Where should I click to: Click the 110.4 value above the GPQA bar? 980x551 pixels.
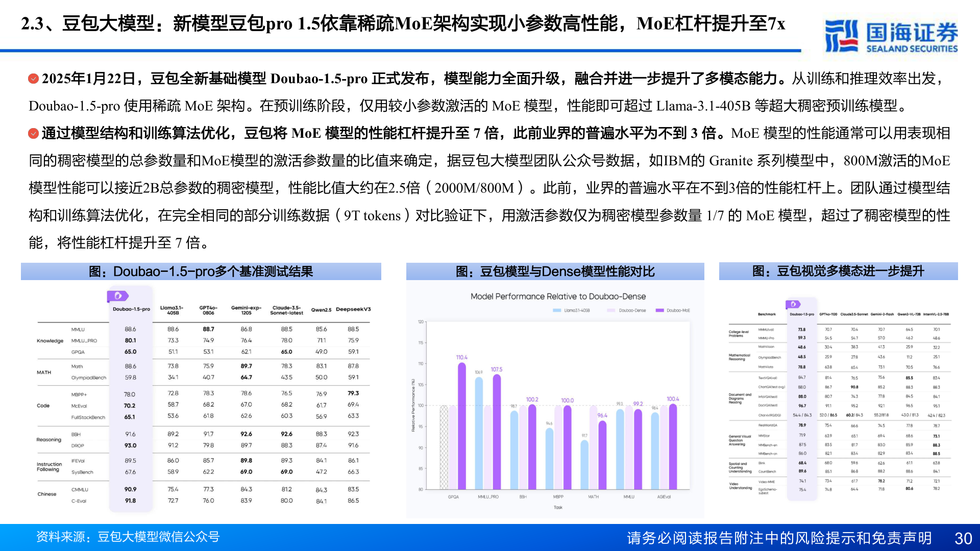tap(461, 358)
